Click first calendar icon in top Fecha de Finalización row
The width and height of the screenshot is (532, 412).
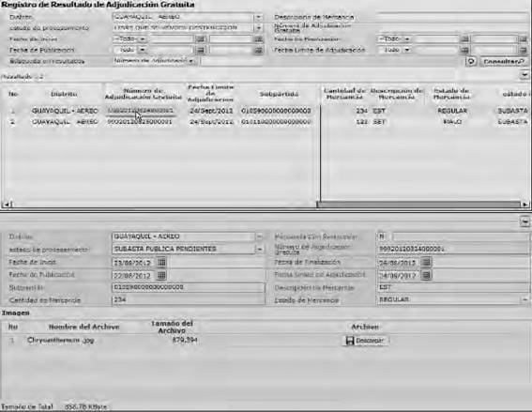point(465,39)
